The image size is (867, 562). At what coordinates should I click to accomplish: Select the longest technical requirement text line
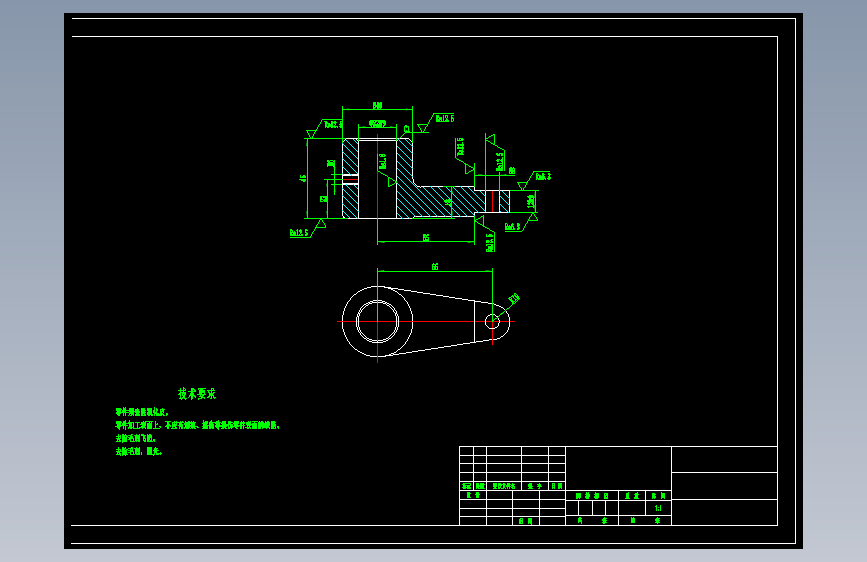(x=197, y=425)
